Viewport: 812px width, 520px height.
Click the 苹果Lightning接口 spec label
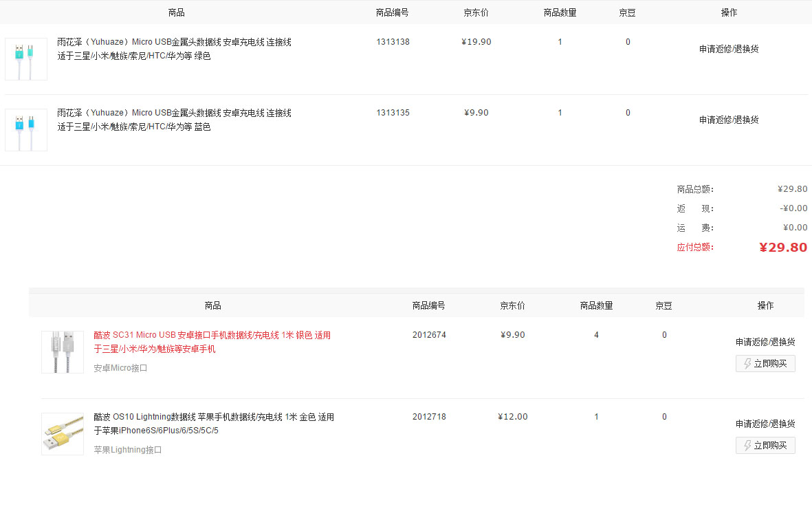click(127, 450)
